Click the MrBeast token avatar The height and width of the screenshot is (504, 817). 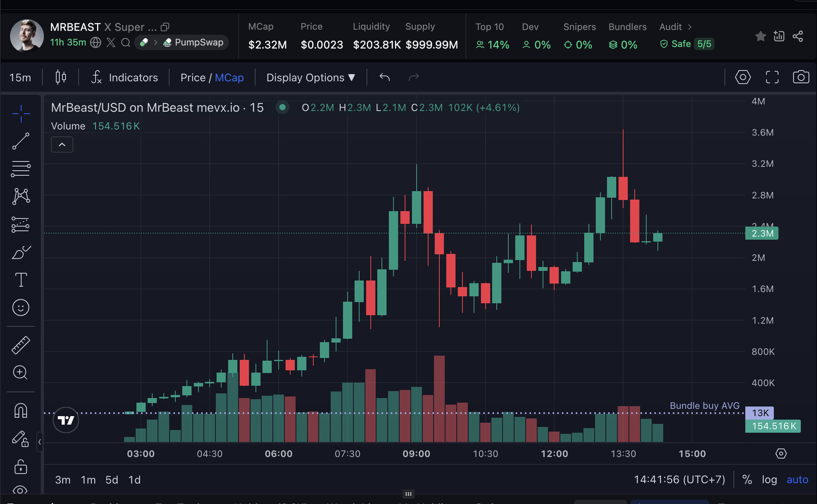click(x=27, y=36)
